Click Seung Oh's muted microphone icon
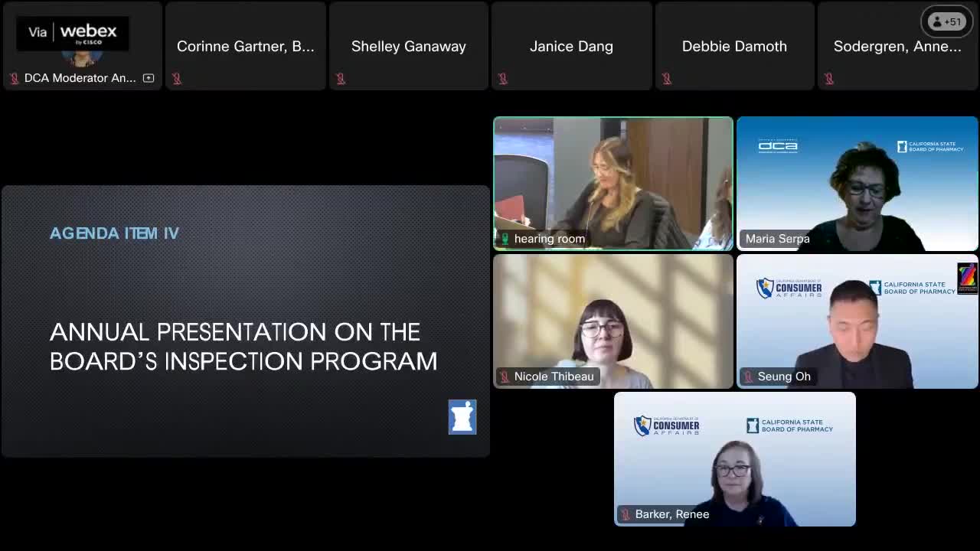The height and width of the screenshot is (551, 980). click(x=748, y=377)
